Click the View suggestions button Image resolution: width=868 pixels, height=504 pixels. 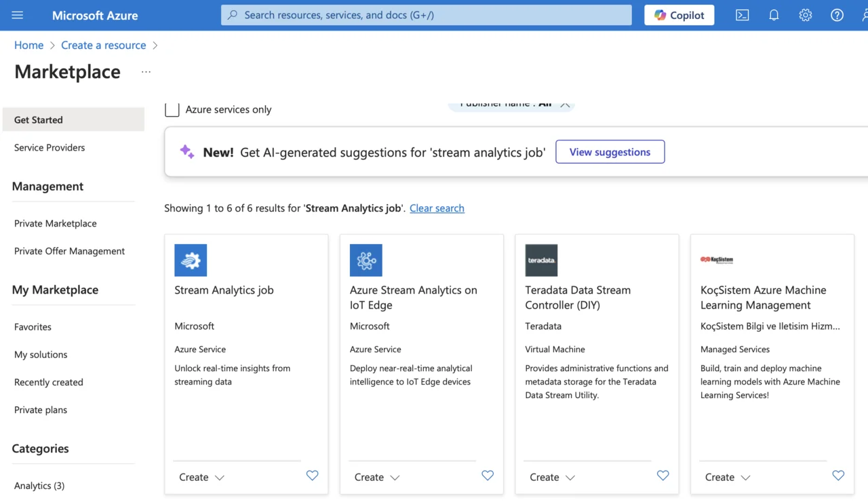610,152
